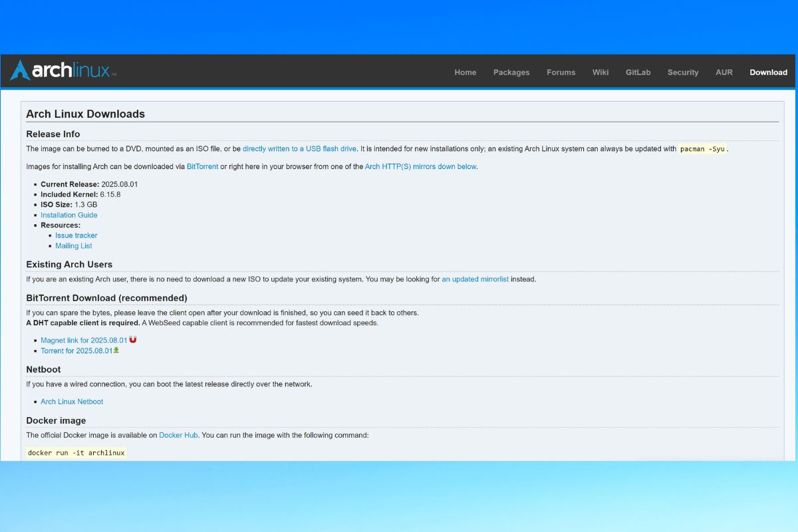Click the 'Current Release: 2025.08.01' line
The width and height of the screenshot is (798, 532).
[89, 184]
